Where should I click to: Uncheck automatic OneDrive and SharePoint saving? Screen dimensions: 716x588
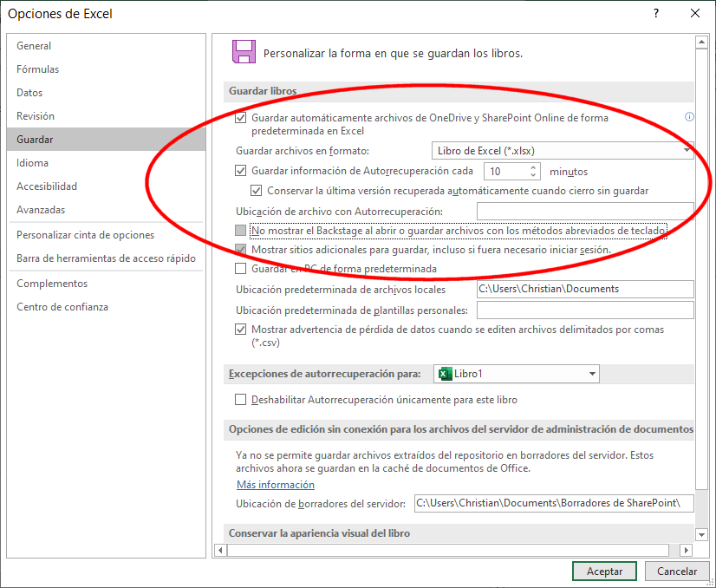(x=241, y=118)
